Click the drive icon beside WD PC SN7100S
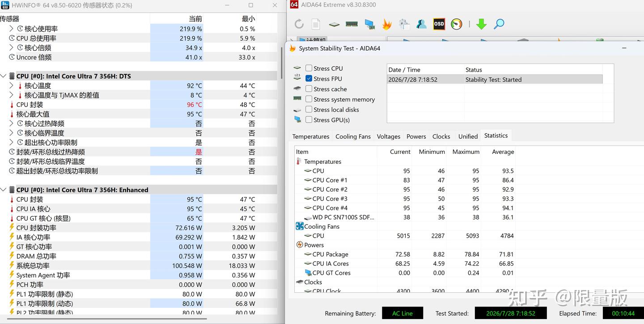 (x=308, y=217)
